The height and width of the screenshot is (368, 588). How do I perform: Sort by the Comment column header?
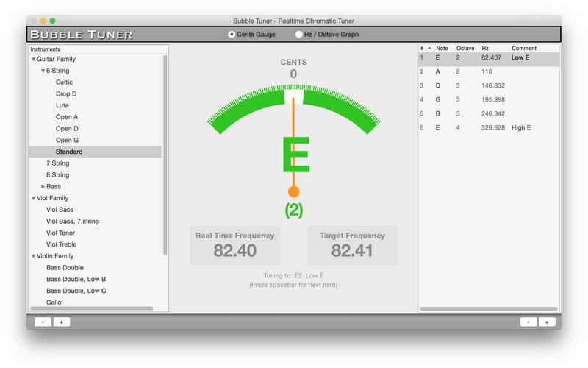pyautogui.click(x=524, y=49)
